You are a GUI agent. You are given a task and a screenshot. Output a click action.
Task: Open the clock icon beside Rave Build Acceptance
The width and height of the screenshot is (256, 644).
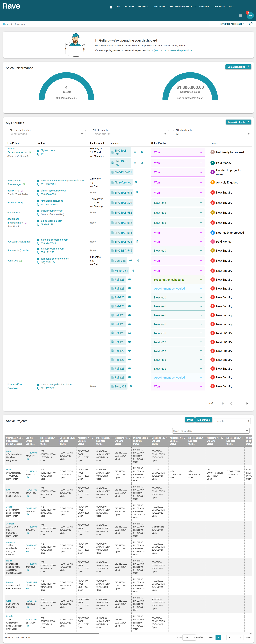251,24
